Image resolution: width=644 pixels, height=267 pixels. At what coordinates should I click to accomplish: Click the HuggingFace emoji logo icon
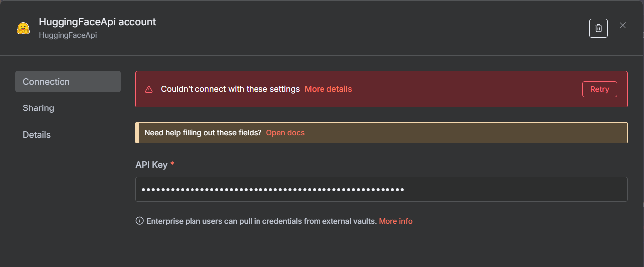(x=23, y=28)
